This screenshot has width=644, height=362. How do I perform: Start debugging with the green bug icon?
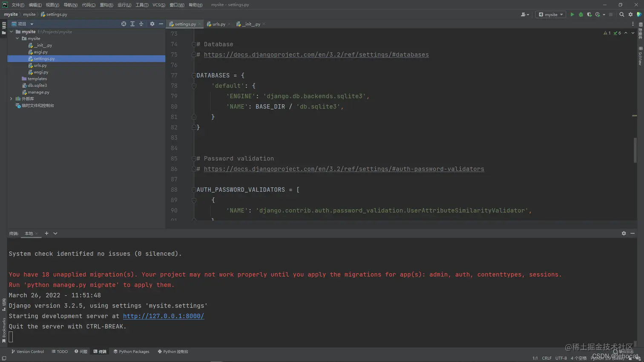pyautogui.click(x=581, y=14)
